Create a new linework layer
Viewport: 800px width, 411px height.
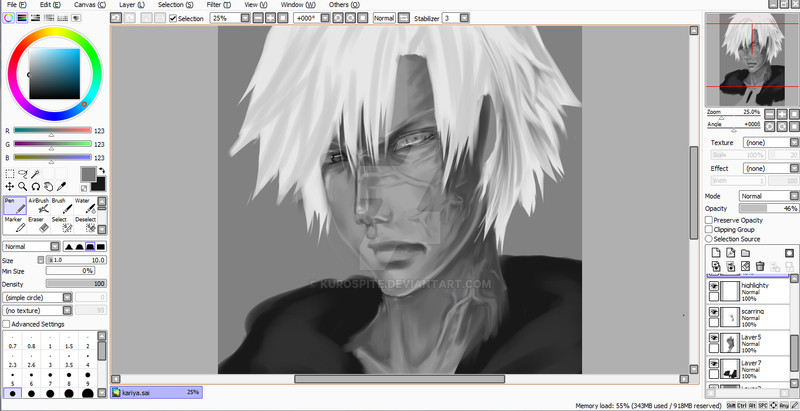731,253
